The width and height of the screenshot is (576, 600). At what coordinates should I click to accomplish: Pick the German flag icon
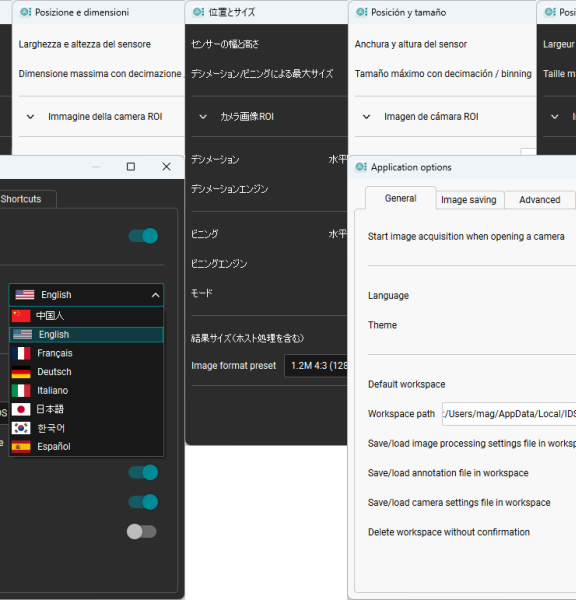pyautogui.click(x=21, y=372)
